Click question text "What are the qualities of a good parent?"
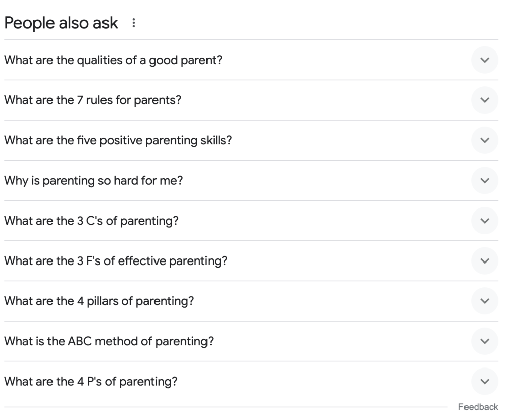 click(x=114, y=60)
